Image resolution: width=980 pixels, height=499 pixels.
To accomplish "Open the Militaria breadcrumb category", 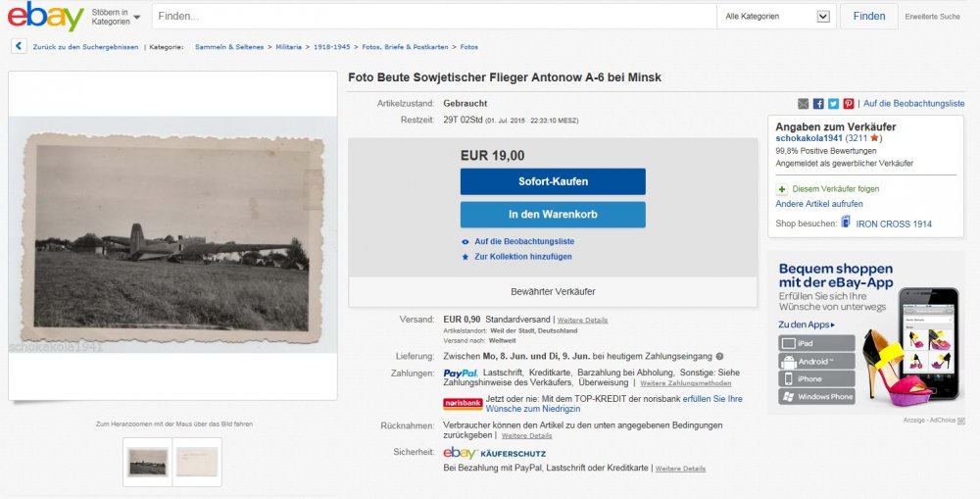I will click(288, 47).
